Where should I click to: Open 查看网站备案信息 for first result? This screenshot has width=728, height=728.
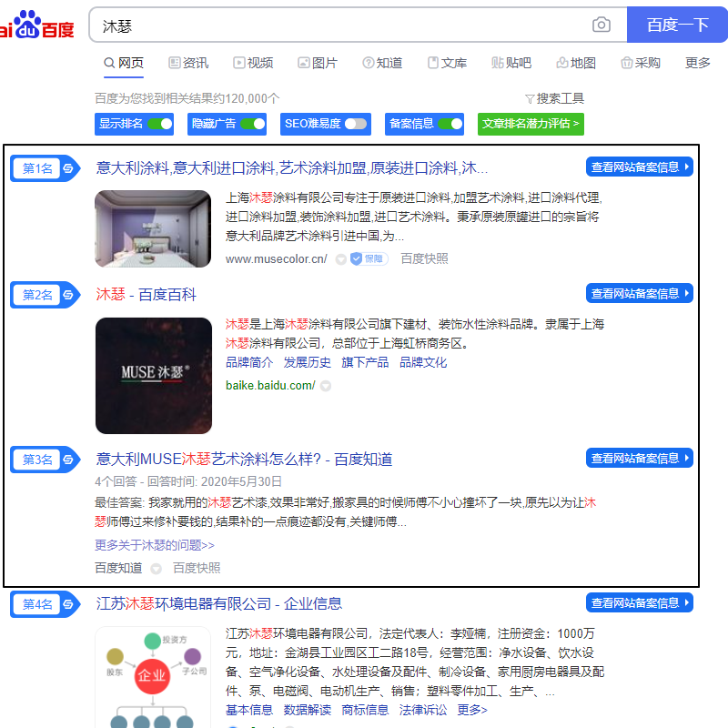640,167
